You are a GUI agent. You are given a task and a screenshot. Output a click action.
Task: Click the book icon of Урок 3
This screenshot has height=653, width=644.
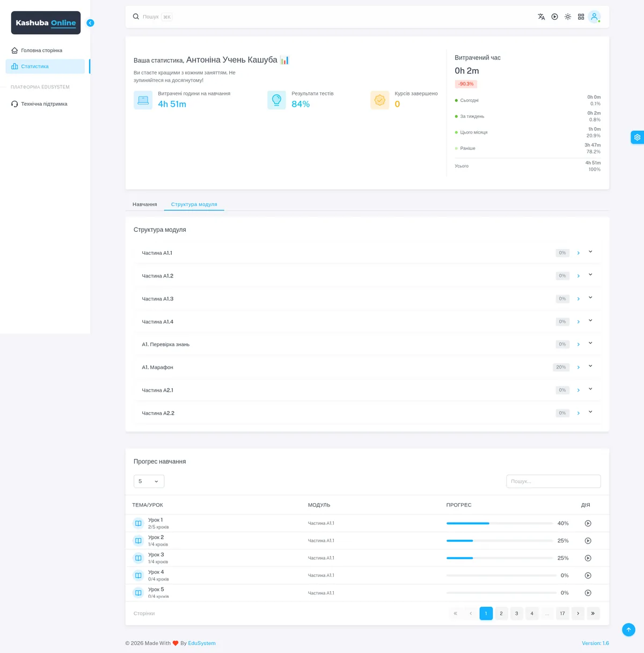pyautogui.click(x=138, y=558)
